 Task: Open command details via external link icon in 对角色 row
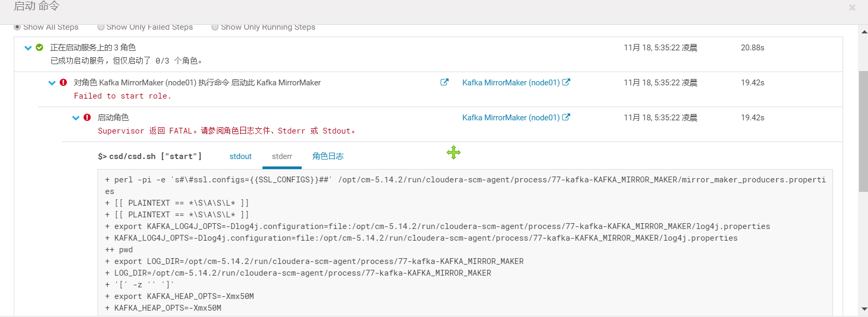(x=444, y=82)
